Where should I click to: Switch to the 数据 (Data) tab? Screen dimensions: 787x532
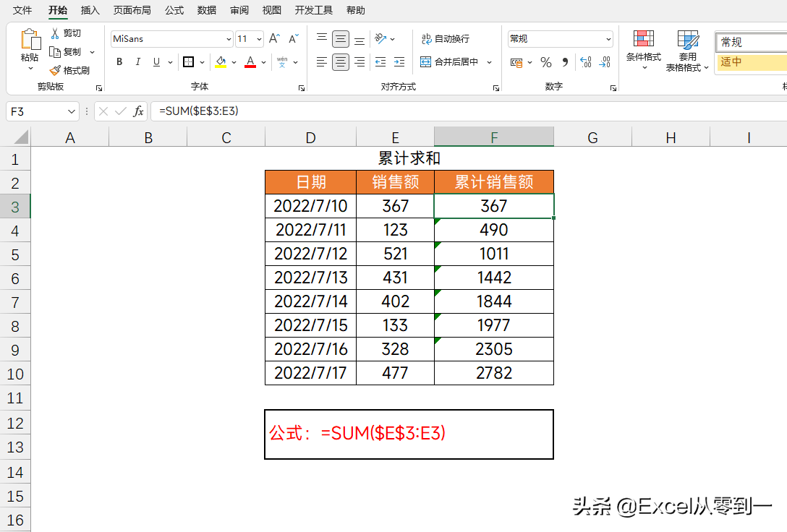[207, 10]
